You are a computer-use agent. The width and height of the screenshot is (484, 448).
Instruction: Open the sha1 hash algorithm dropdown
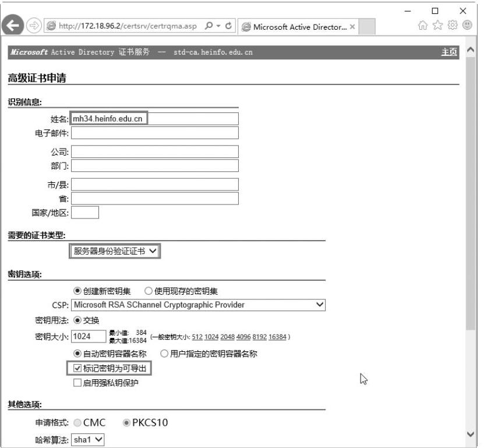[x=88, y=440]
